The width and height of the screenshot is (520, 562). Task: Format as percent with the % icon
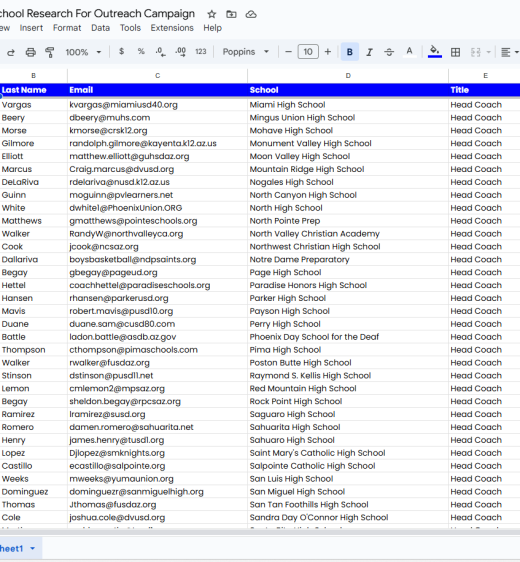coord(141,52)
